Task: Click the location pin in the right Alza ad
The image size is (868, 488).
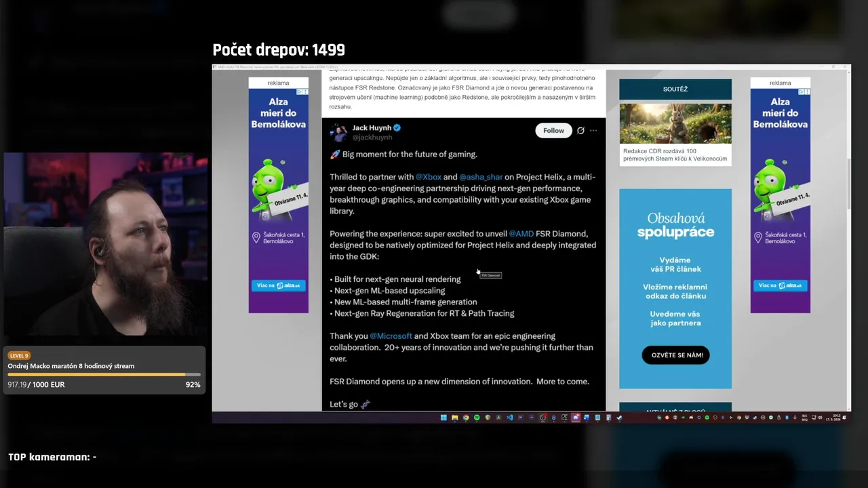Action: click(758, 238)
